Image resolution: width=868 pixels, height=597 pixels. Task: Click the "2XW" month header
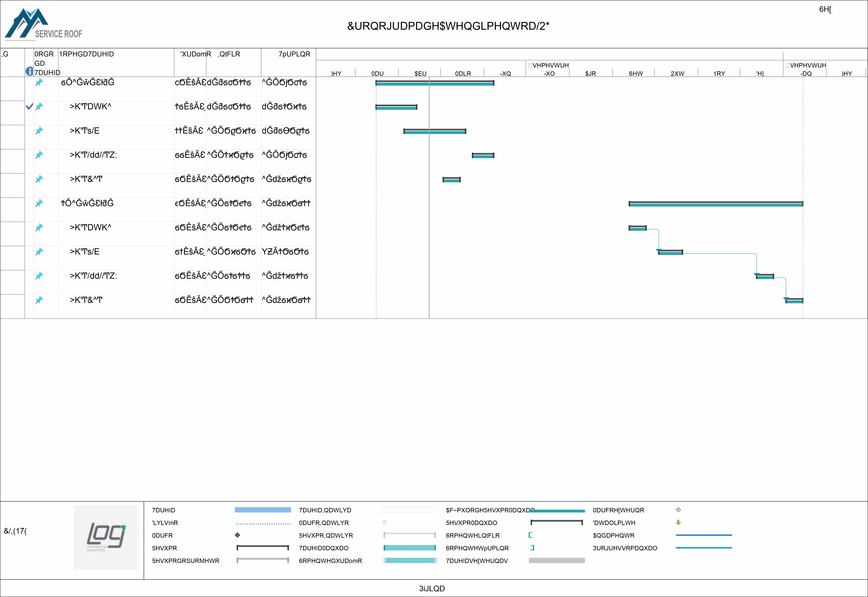pyautogui.click(x=677, y=74)
